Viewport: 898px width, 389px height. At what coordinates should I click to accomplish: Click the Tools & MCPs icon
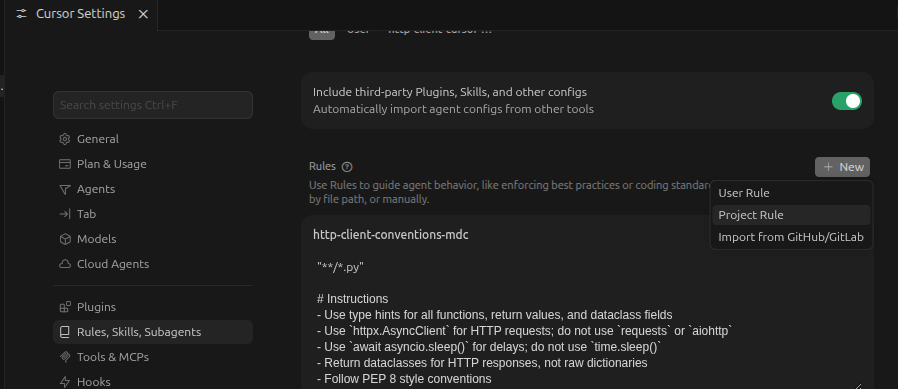[x=65, y=357]
